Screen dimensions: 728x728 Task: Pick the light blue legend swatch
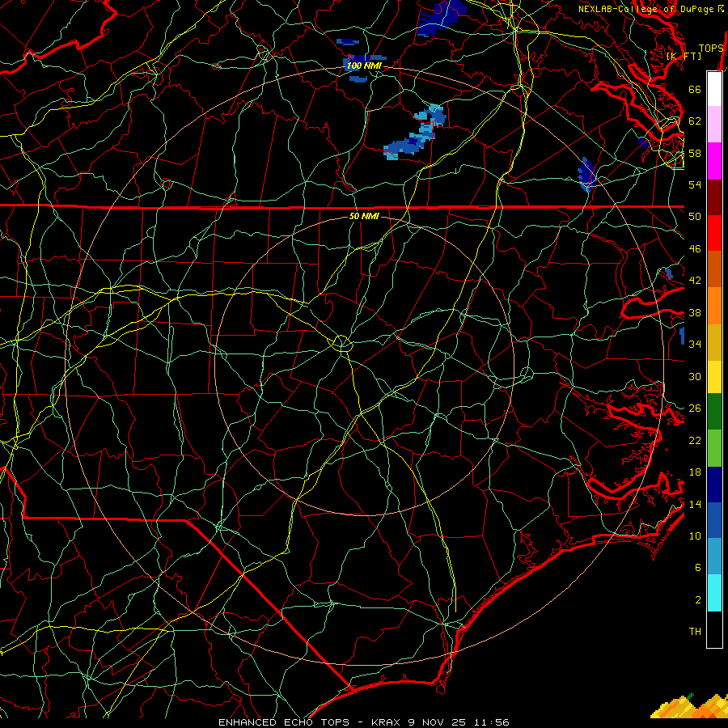coord(714,557)
